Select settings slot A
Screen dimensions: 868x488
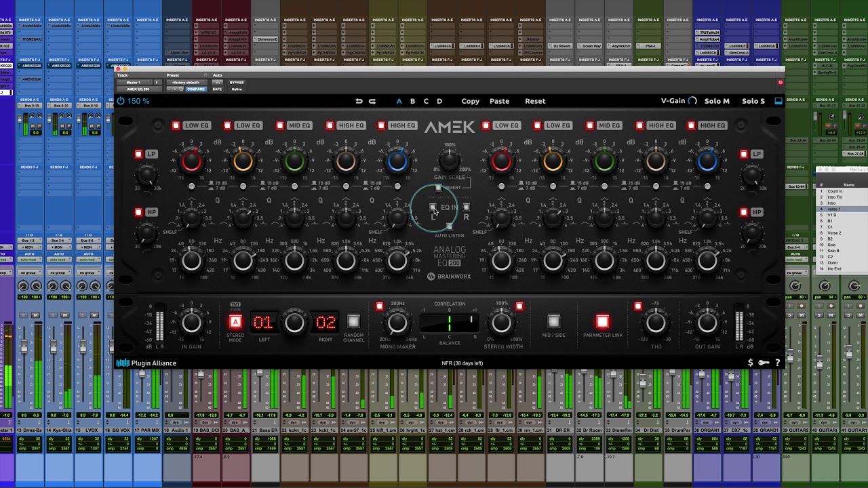coord(399,101)
